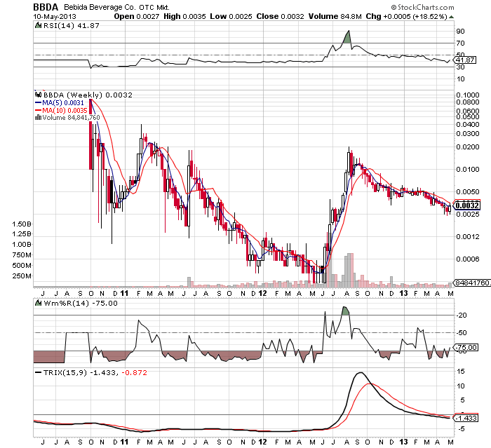This screenshot has height=448, width=491.
Task: Click the green Williams %R peak above -20
Action: (345, 311)
